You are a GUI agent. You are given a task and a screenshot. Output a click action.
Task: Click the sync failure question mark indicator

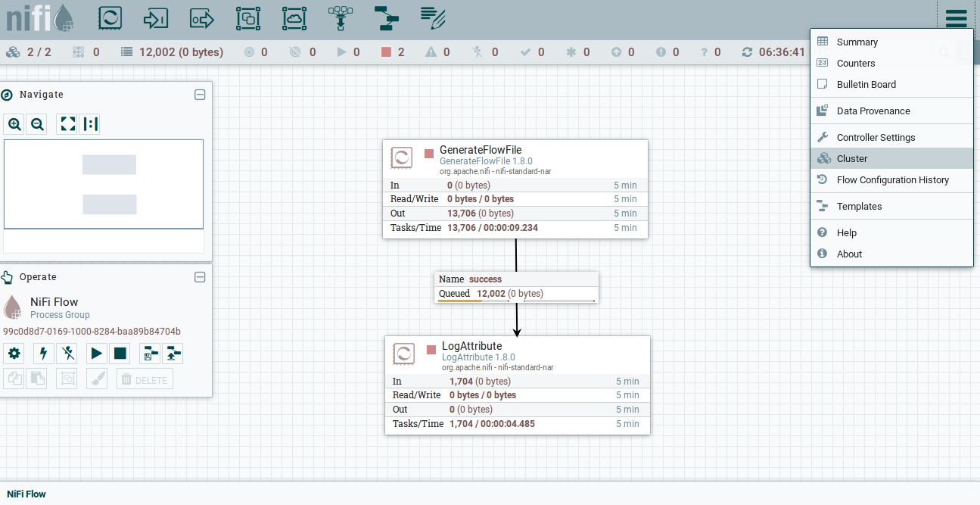pyautogui.click(x=710, y=52)
